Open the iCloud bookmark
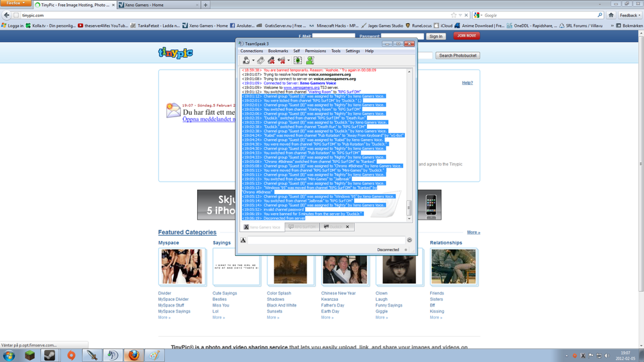The width and height of the screenshot is (644, 362). pyautogui.click(x=443, y=26)
